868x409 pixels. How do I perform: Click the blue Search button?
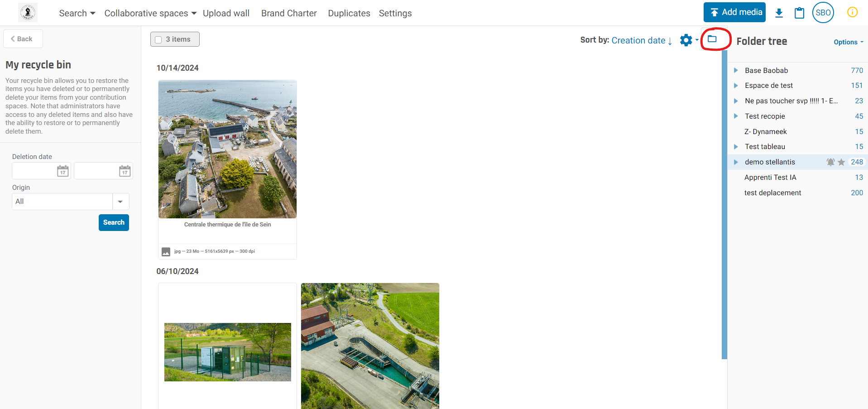[x=114, y=222]
